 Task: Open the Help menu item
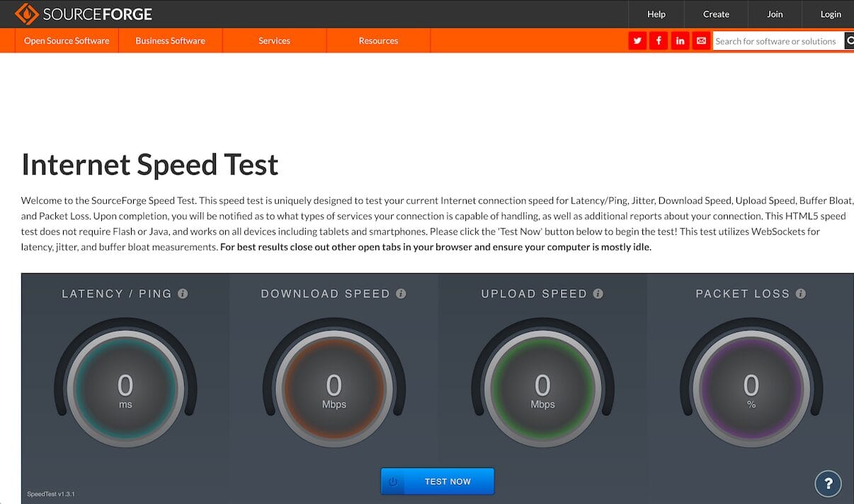click(x=656, y=14)
